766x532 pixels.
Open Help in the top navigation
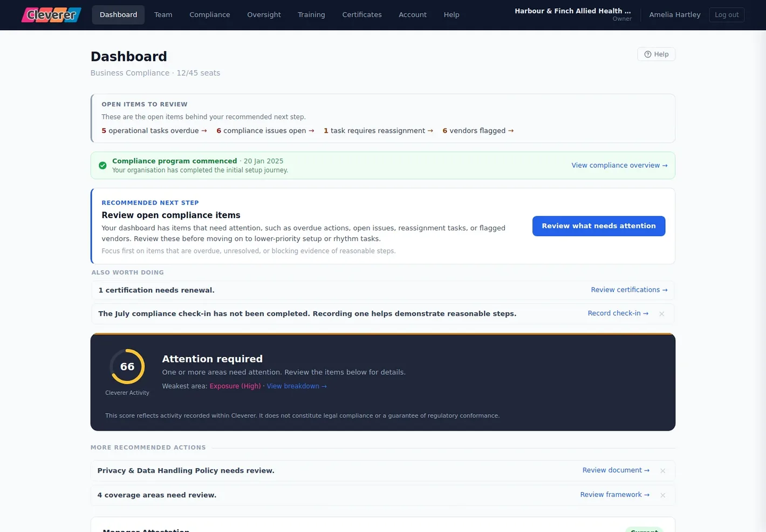452,15
